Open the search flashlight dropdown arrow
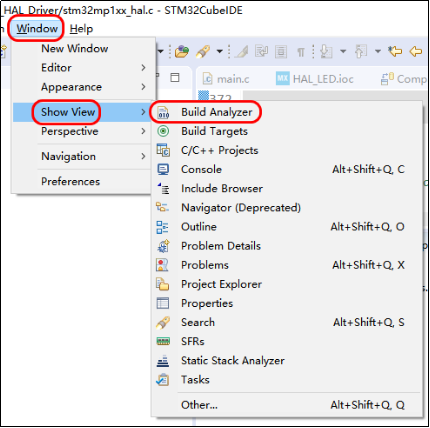 (x=220, y=51)
